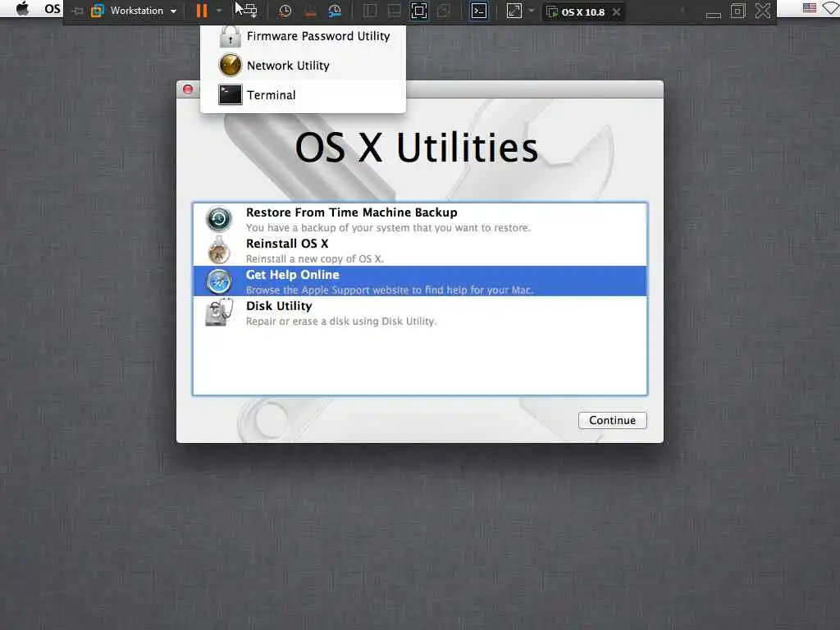Image resolution: width=840 pixels, height=630 pixels.
Task: Select the Reinstall OS X option
Action: 420,250
